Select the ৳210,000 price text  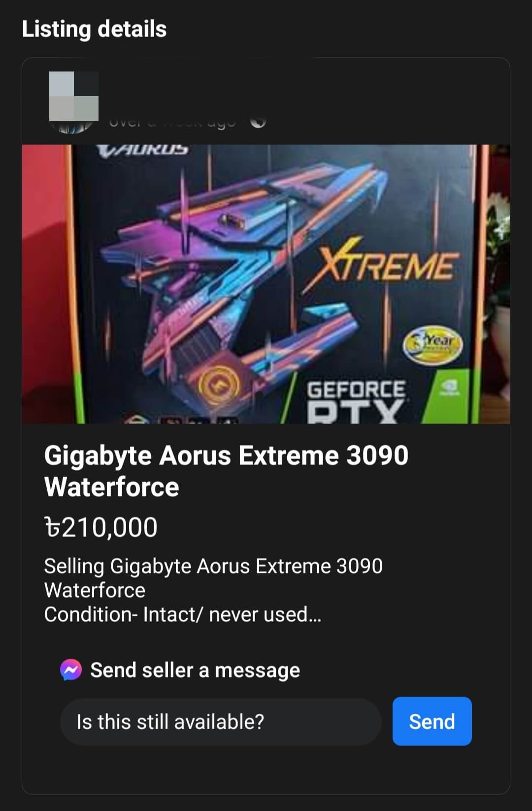pyautogui.click(x=101, y=527)
